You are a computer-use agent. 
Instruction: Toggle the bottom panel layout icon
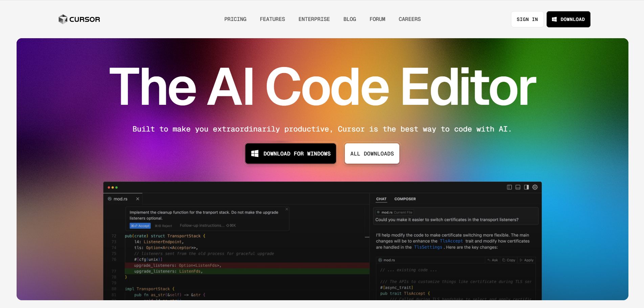click(518, 187)
